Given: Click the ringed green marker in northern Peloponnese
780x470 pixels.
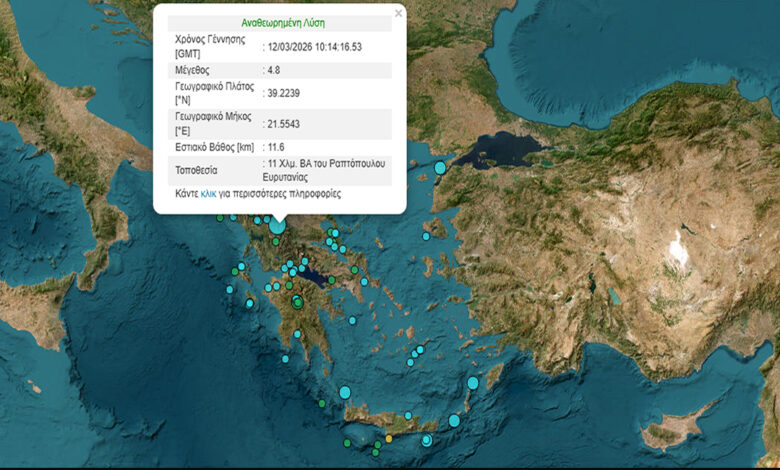Looking at the screenshot, I should (297, 302).
